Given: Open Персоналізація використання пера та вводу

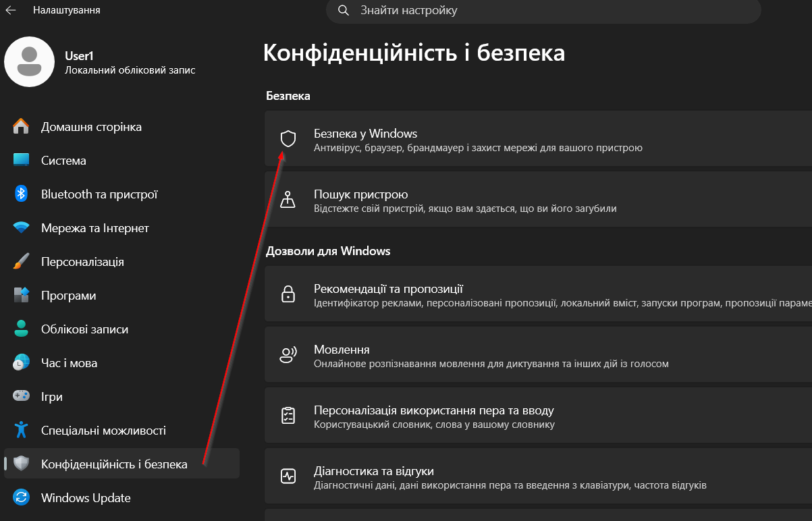Looking at the screenshot, I should [538, 415].
